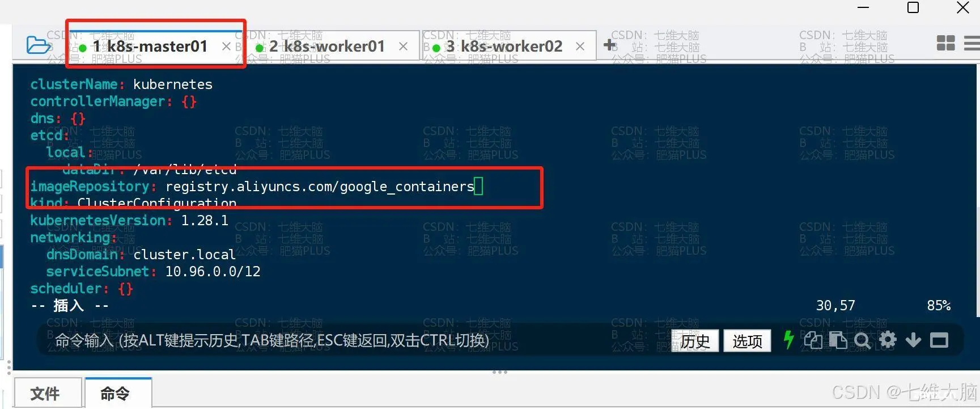Open the hamburger list menu icon
The image size is (980, 409).
[x=973, y=43]
